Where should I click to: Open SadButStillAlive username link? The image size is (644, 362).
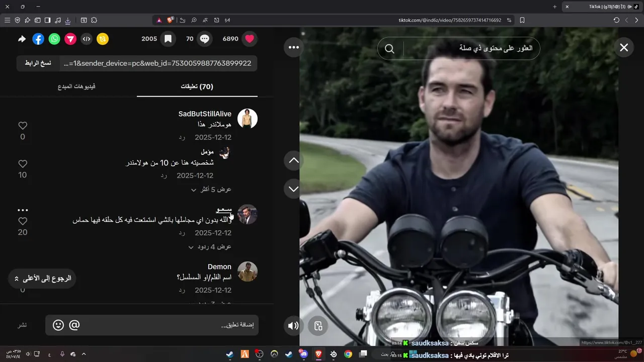pos(205,114)
